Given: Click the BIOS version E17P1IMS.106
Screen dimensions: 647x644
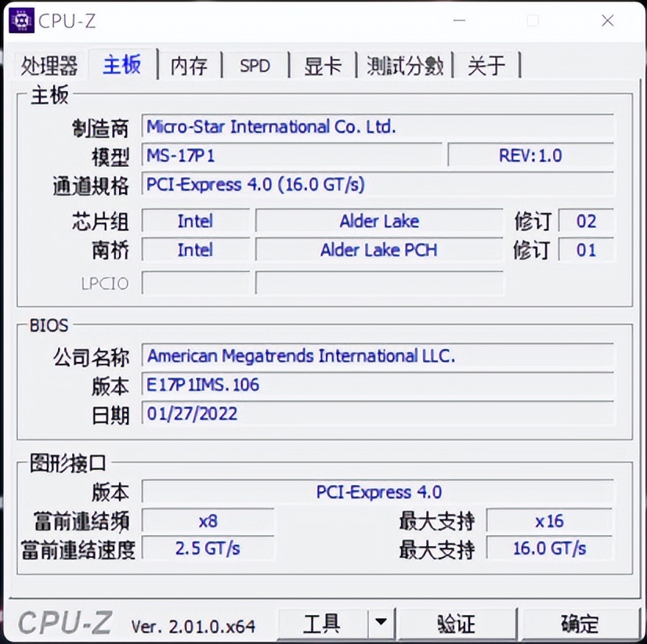Looking at the screenshot, I should click(377, 385).
